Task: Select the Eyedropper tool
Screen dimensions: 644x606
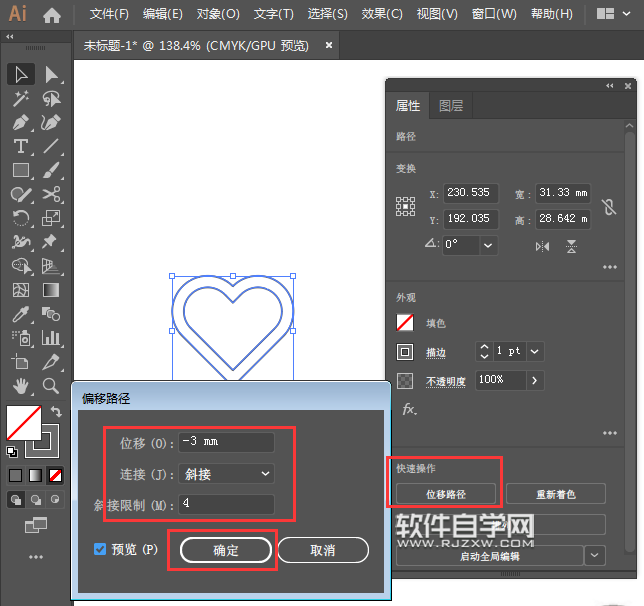Action: [21, 314]
